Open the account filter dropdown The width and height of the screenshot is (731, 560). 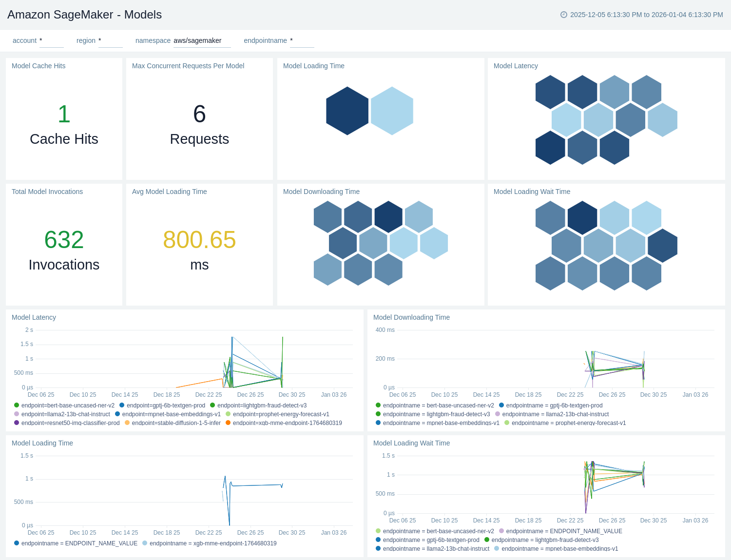51,41
